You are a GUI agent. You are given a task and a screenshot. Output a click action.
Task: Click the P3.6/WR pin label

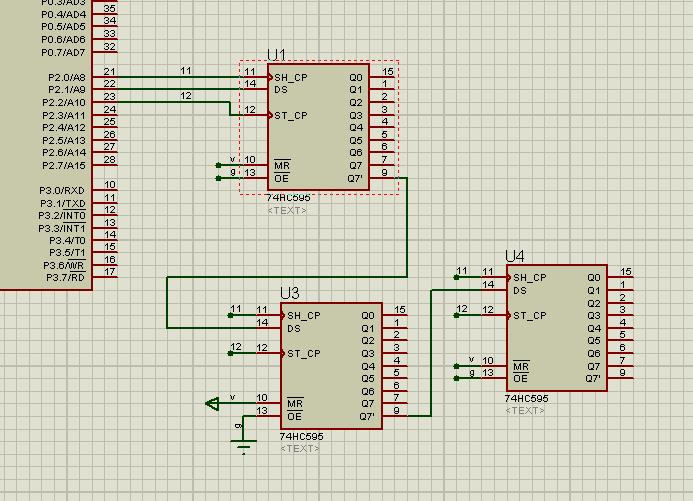click(64, 266)
